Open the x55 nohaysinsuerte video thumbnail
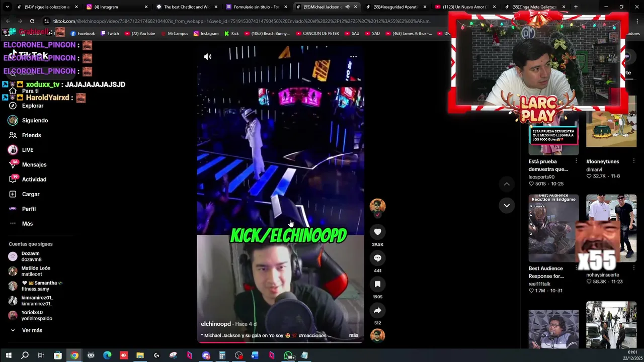The width and height of the screenshot is (644, 362). click(x=611, y=228)
